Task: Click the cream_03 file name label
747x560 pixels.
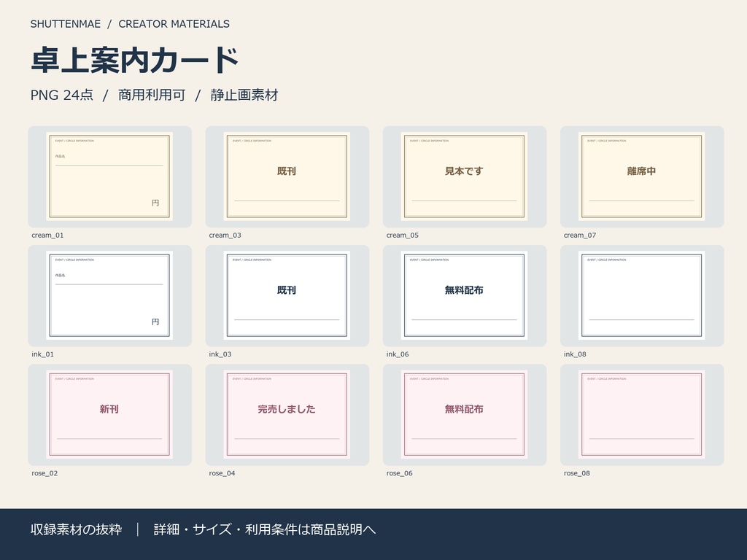Action: pos(225,236)
